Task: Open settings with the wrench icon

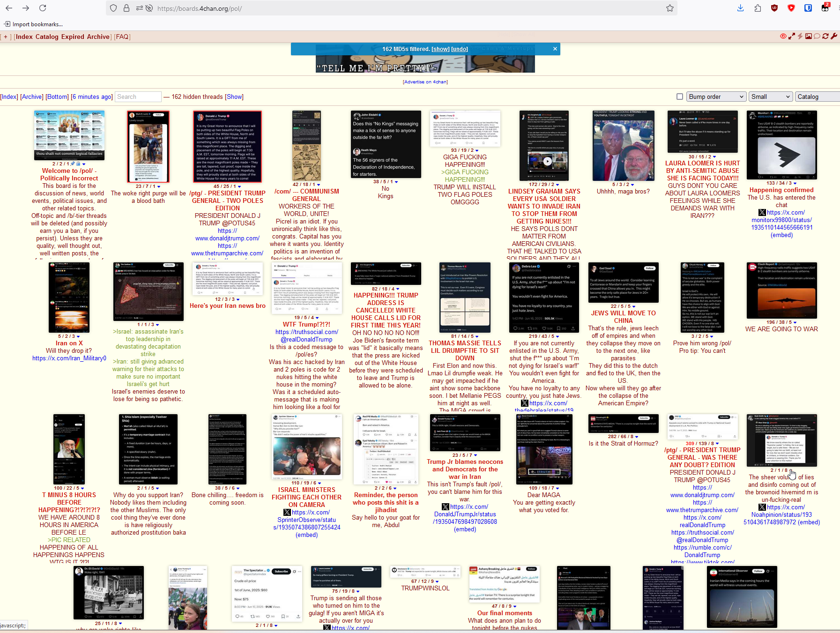Action: [834, 36]
